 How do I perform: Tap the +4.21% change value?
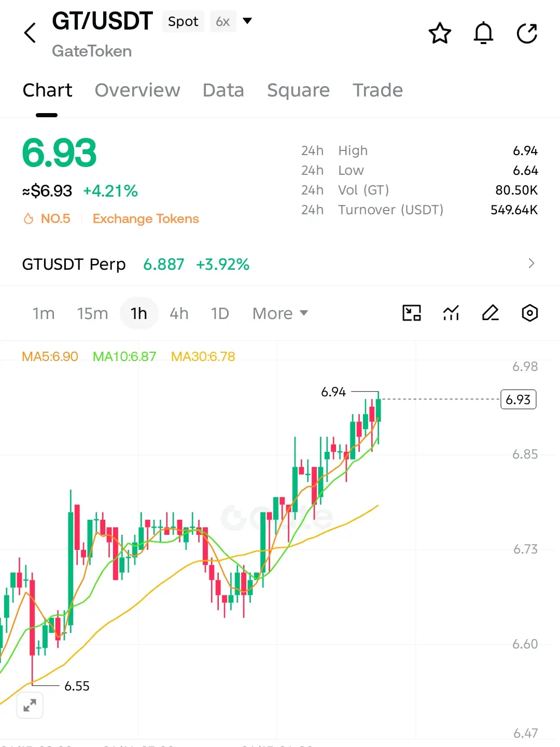(x=110, y=191)
